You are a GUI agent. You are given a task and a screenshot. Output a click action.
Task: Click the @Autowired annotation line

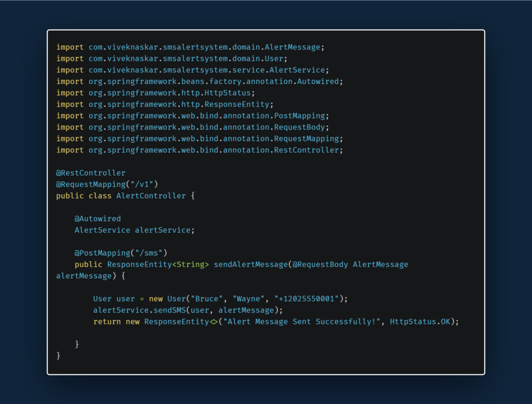click(98, 218)
